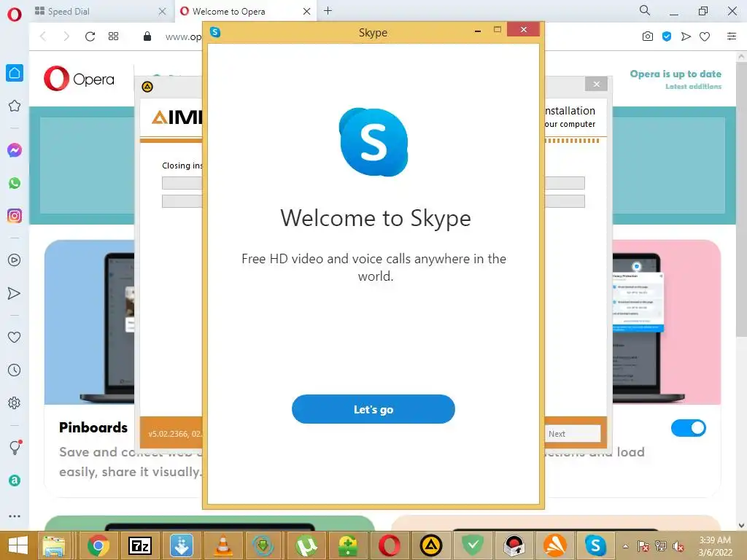Show hidden system tray icons arrow
The image size is (747, 560).
(625, 546)
